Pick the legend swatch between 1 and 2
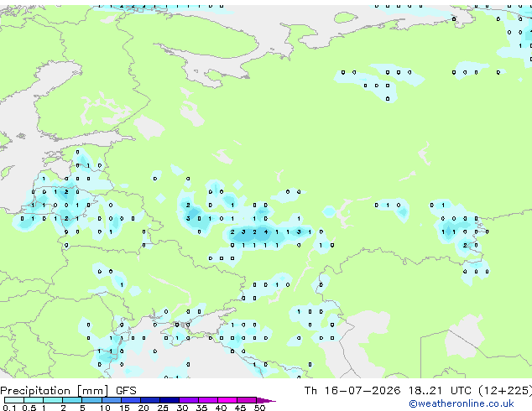Image resolution: width=532 pixels, height=411 pixels. 53,400
